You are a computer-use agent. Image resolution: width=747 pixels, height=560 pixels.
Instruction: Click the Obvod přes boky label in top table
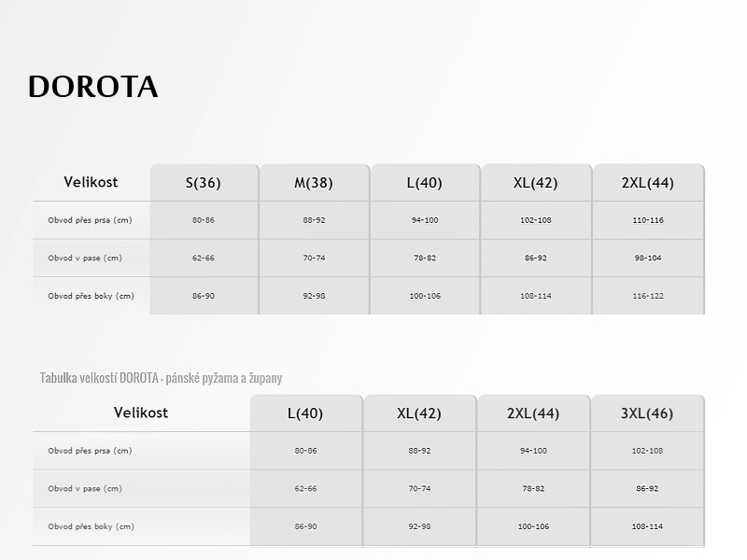pos(91,296)
